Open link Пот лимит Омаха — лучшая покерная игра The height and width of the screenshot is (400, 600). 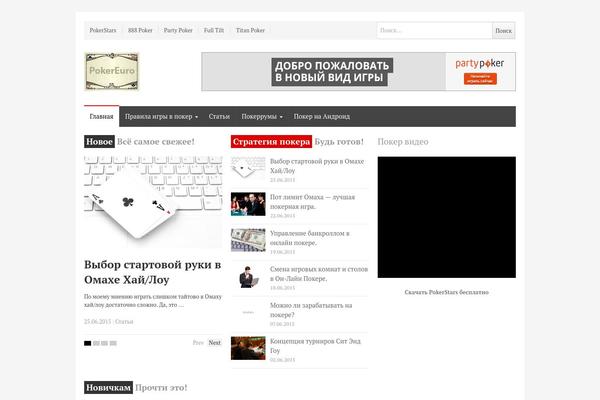pos(313,202)
